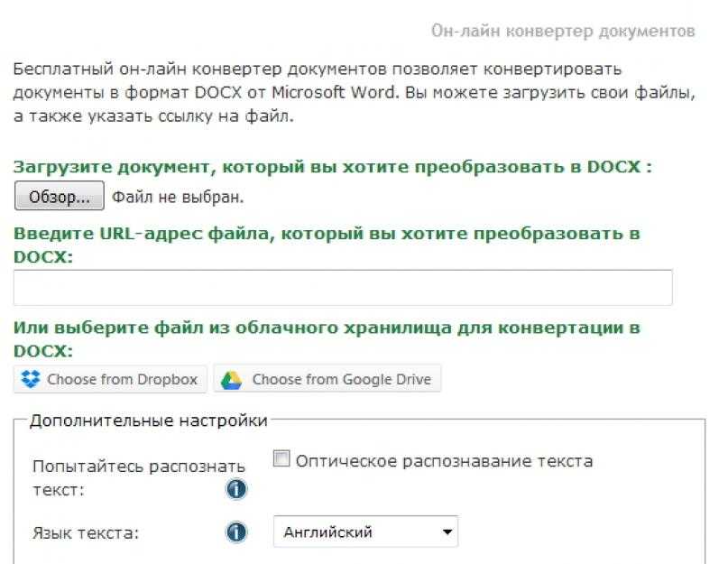The width and height of the screenshot is (728, 564).
Task: Click the URL-адрес файла input field
Action: [x=343, y=288]
